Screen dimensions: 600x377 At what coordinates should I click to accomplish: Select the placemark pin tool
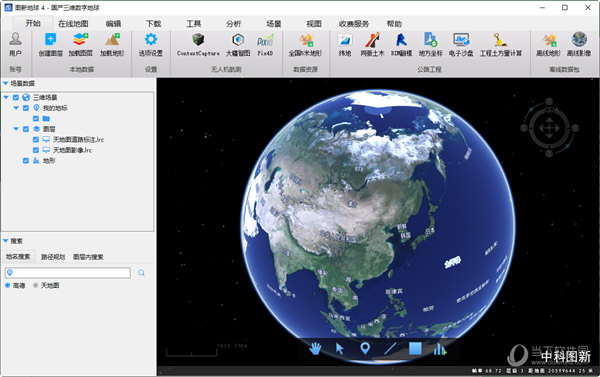pyautogui.click(x=365, y=349)
